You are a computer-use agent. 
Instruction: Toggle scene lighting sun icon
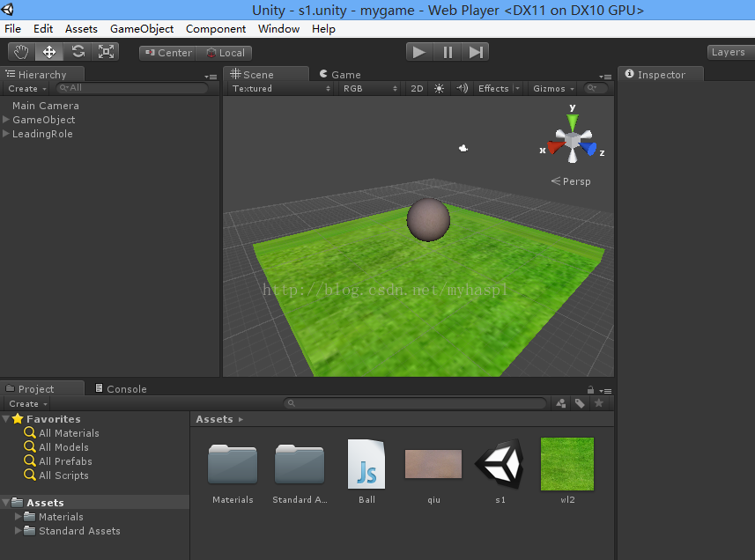point(439,89)
